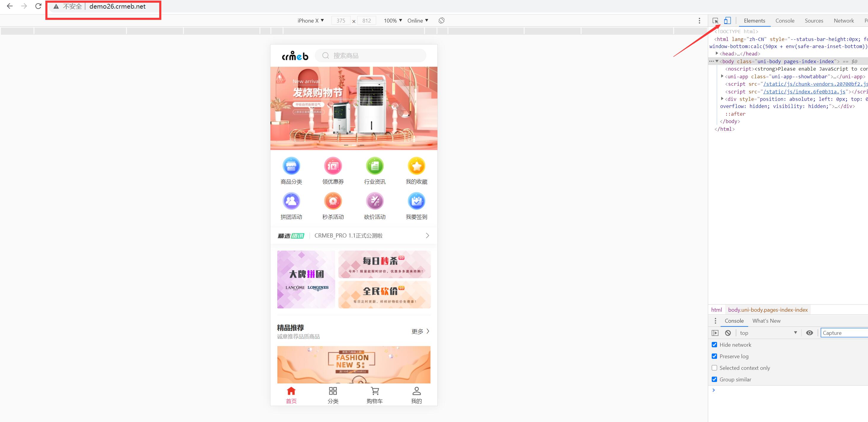
Task: Enable Group similar checkbox in DevTools
Action: (x=715, y=379)
